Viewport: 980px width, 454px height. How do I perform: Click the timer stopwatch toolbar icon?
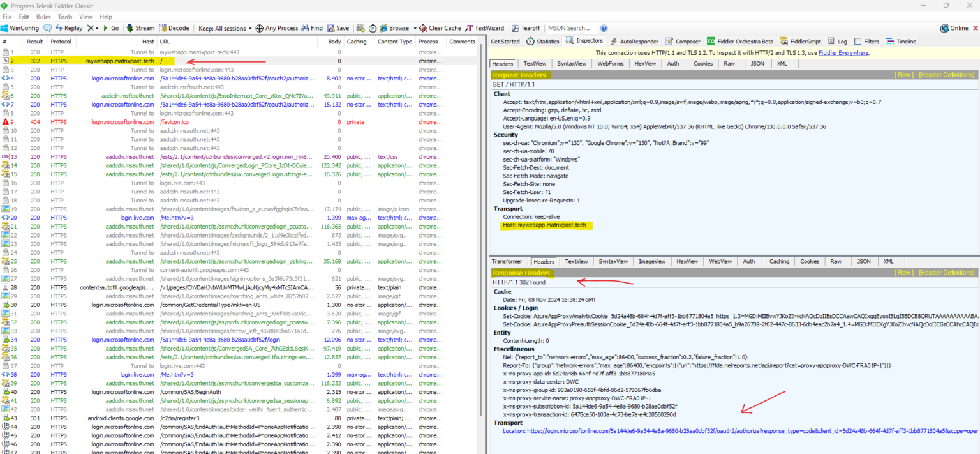click(x=373, y=28)
